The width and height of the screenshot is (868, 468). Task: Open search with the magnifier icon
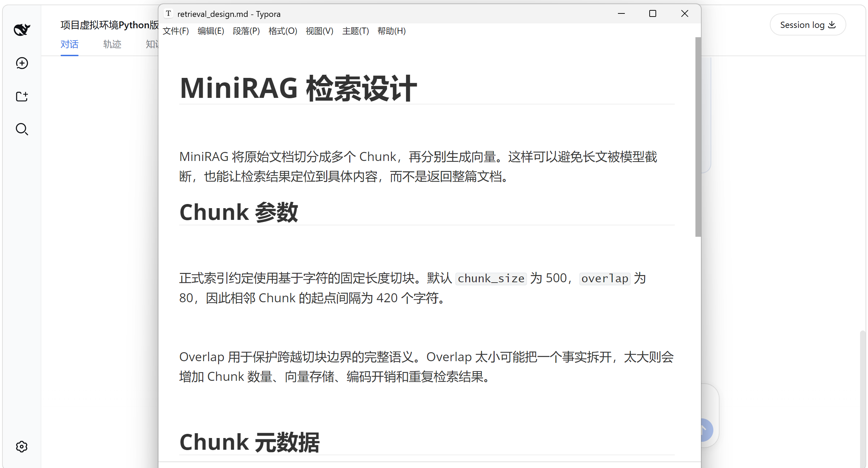(x=22, y=129)
